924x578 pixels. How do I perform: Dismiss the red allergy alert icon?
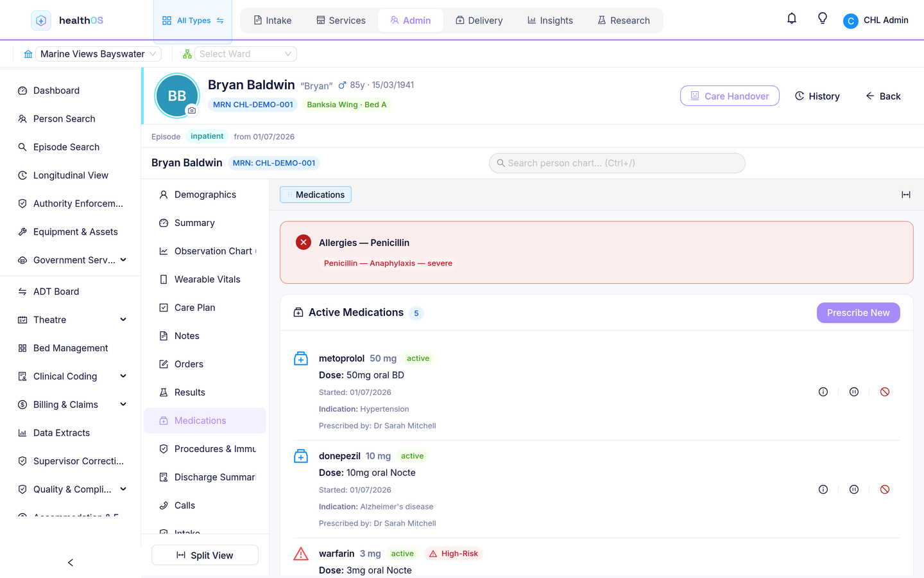click(x=304, y=242)
